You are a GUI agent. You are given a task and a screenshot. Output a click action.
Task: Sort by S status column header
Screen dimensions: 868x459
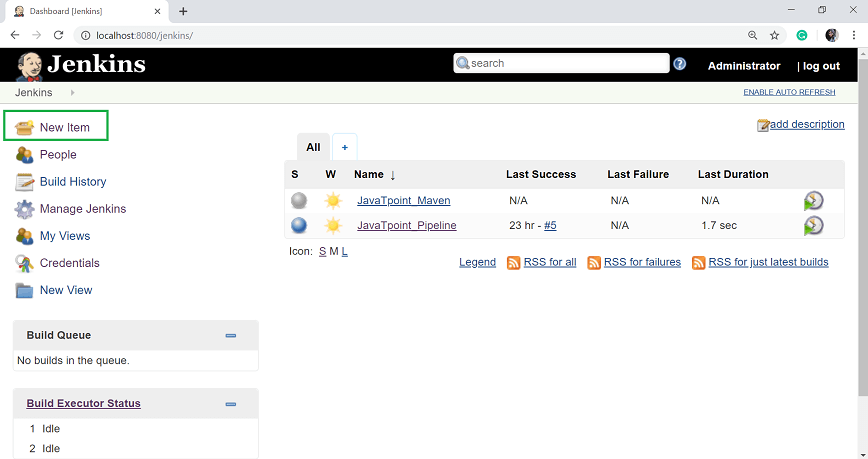(295, 174)
